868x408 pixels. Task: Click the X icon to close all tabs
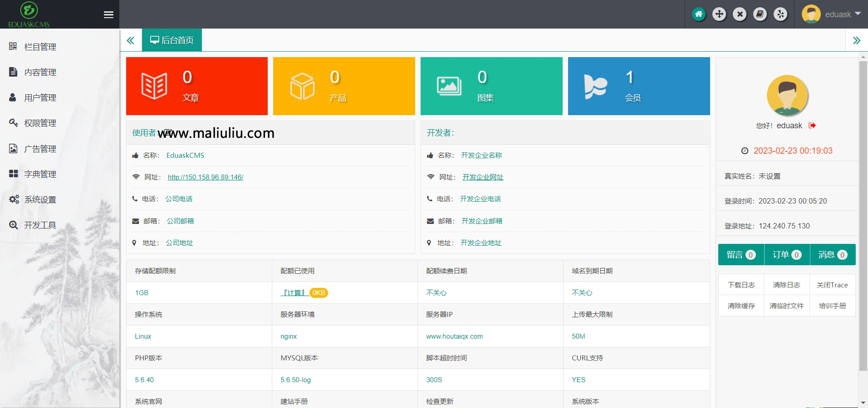point(740,14)
